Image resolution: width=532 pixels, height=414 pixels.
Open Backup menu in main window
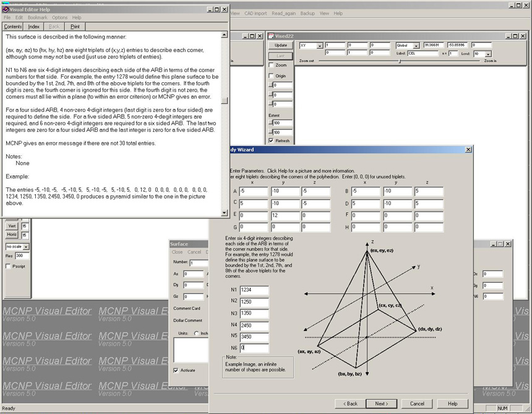(307, 14)
